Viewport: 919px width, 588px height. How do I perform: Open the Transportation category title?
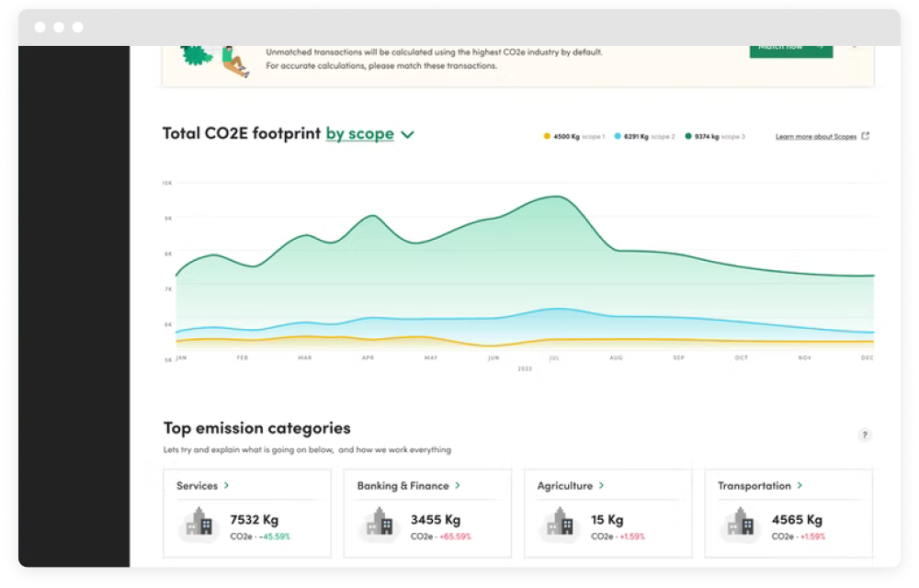[754, 486]
